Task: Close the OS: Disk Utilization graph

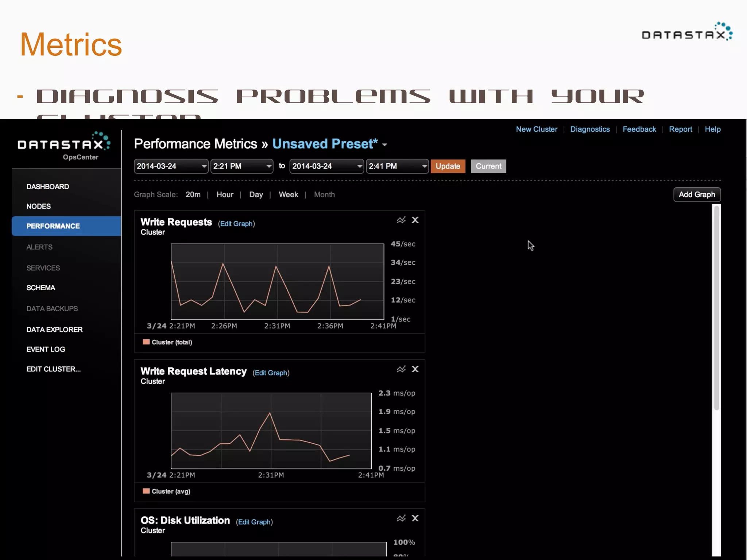Action: [415, 518]
